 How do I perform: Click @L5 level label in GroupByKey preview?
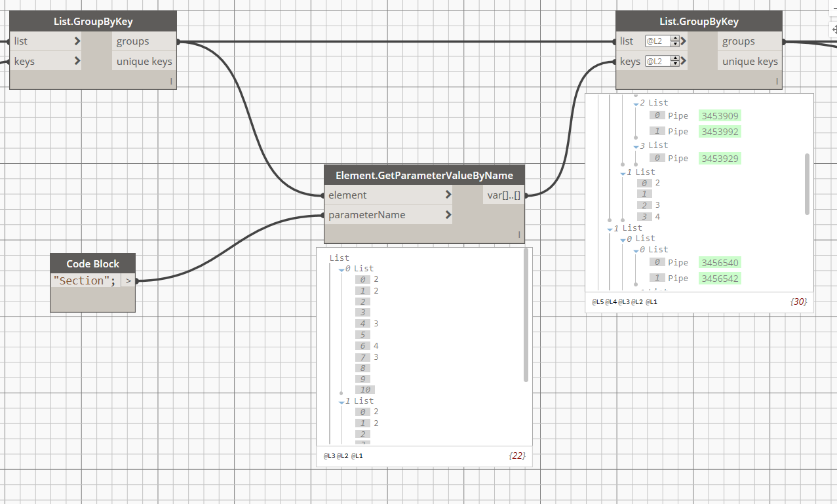pos(597,302)
